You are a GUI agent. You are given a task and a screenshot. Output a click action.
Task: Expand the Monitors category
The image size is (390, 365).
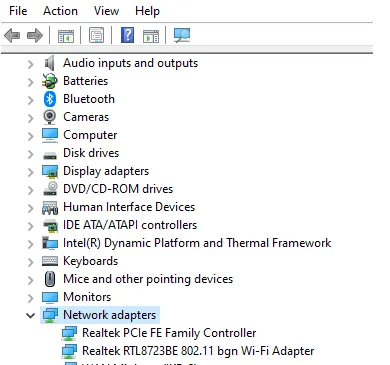coord(31,298)
